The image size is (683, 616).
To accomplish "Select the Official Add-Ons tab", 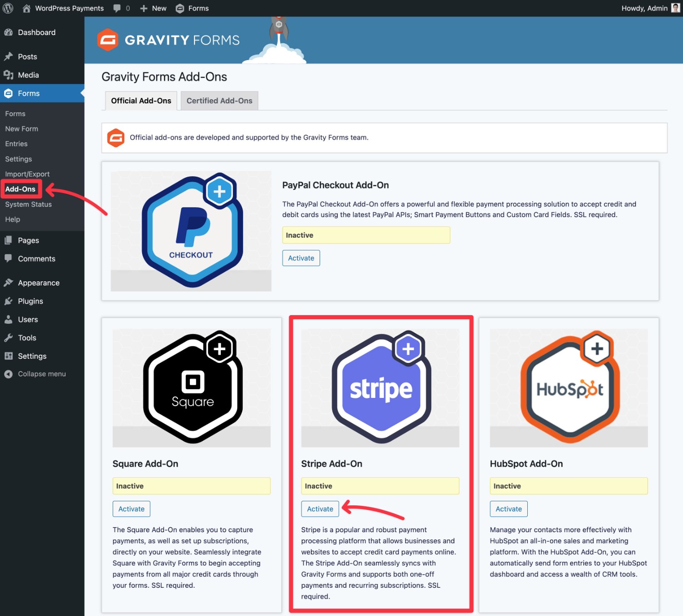I will click(140, 101).
